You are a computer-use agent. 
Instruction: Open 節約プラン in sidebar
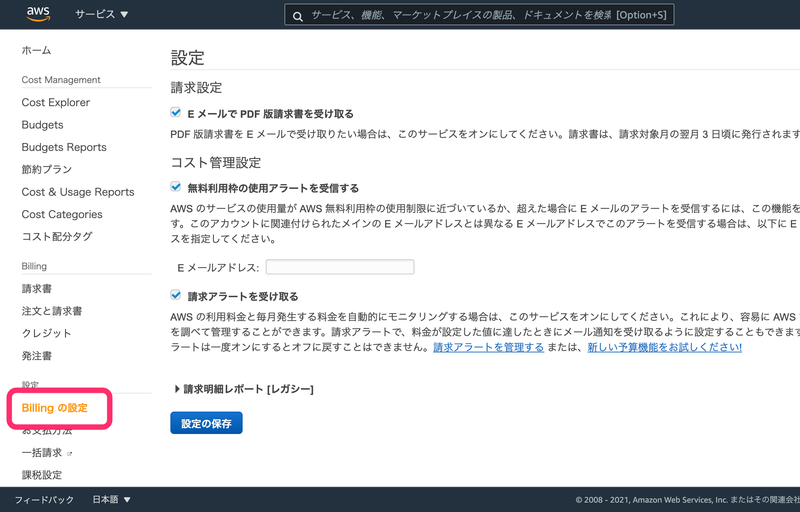click(46, 169)
